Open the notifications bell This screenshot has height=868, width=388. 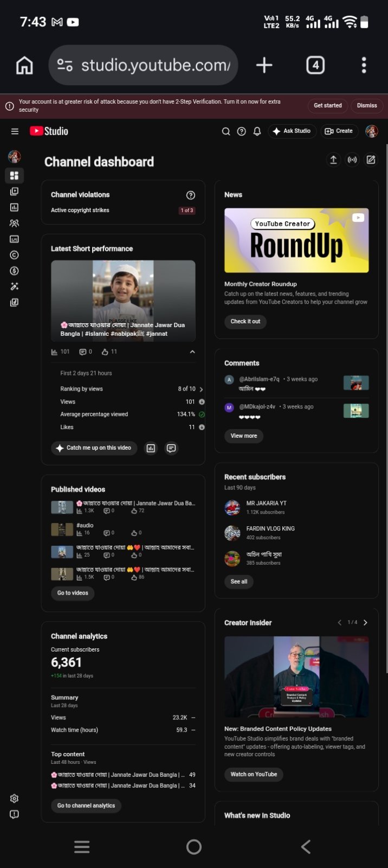(x=257, y=131)
